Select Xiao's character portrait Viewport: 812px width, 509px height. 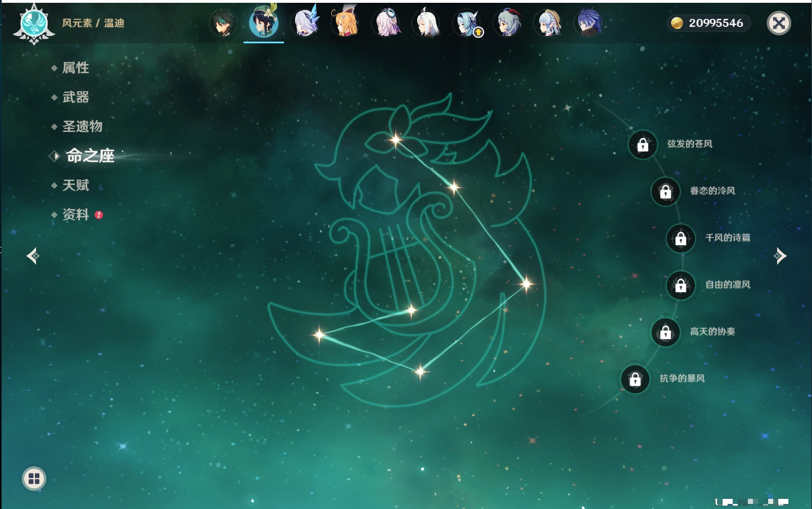(x=223, y=24)
